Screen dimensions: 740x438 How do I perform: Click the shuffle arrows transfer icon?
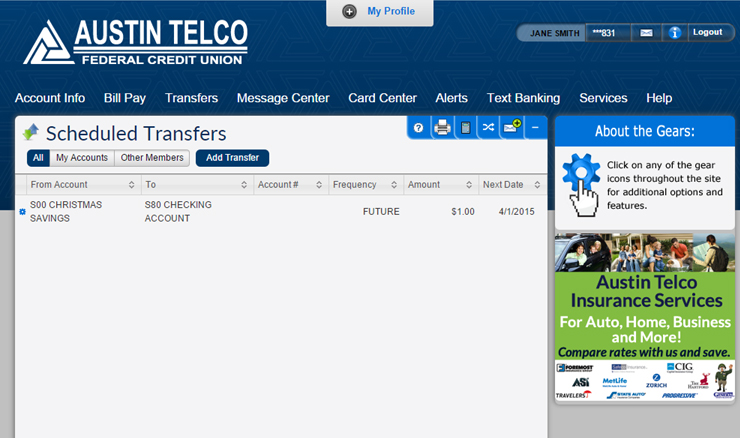[x=488, y=127]
